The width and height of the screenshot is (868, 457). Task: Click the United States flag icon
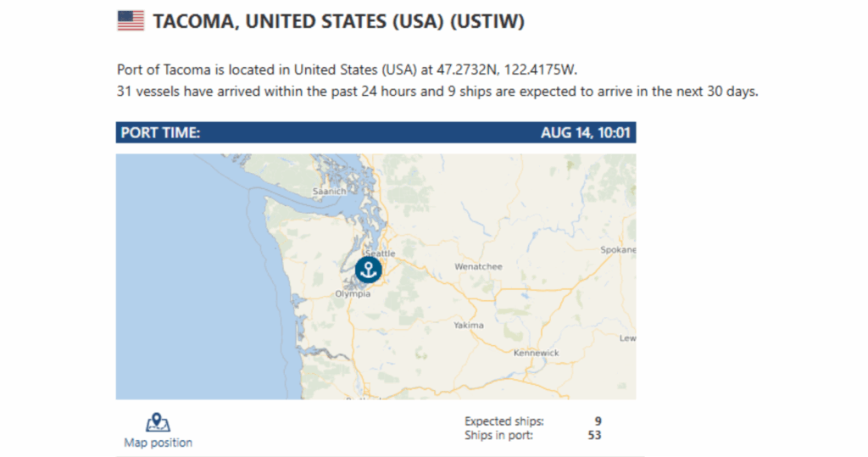click(x=131, y=21)
